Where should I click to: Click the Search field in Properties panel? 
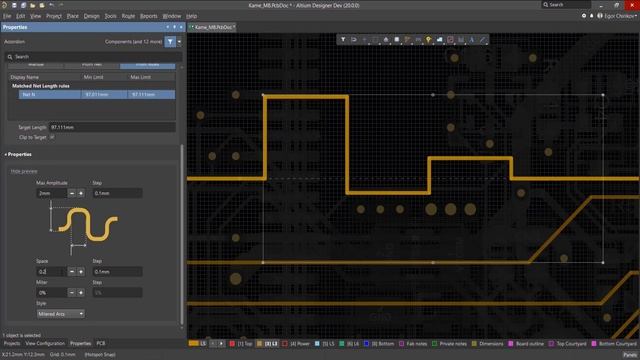click(x=93, y=57)
